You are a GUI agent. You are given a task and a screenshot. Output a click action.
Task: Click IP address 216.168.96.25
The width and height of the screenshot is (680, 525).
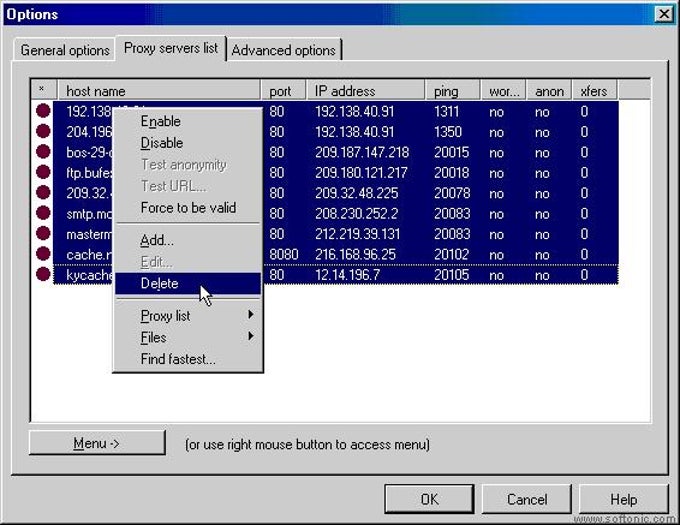[x=356, y=254]
